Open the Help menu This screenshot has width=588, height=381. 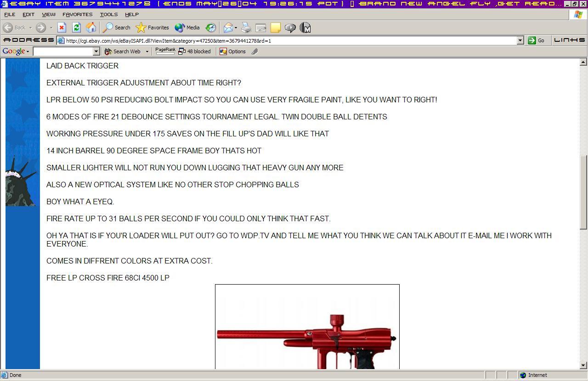pyautogui.click(x=132, y=14)
